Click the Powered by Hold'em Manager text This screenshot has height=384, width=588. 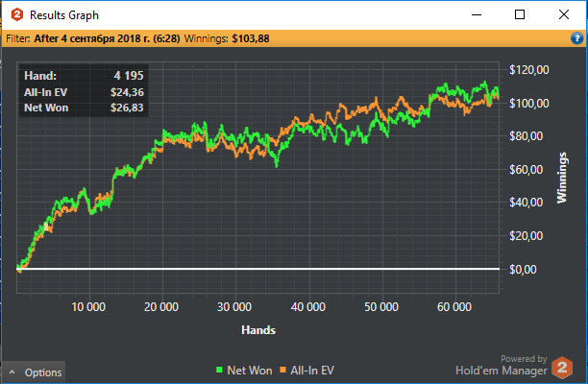pyautogui.click(x=502, y=365)
